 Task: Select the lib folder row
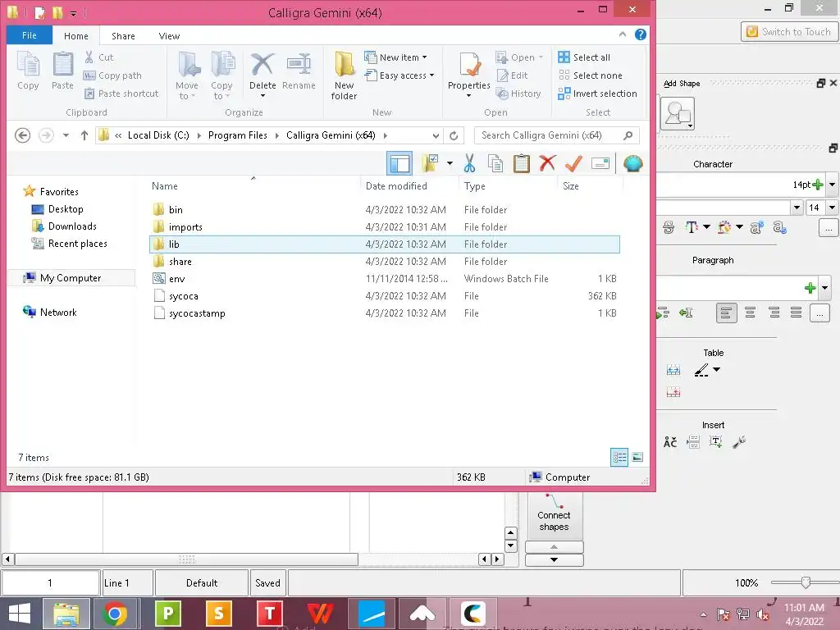tap(385, 244)
